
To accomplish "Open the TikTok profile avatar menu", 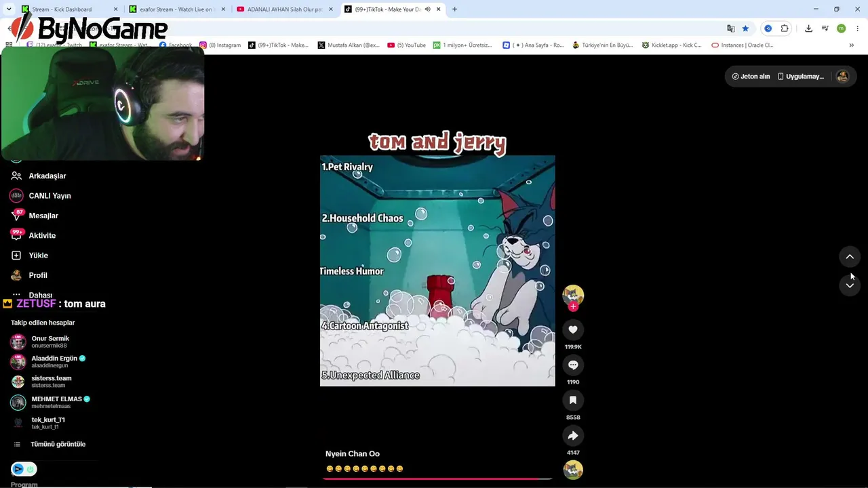I will pyautogui.click(x=843, y=77).
